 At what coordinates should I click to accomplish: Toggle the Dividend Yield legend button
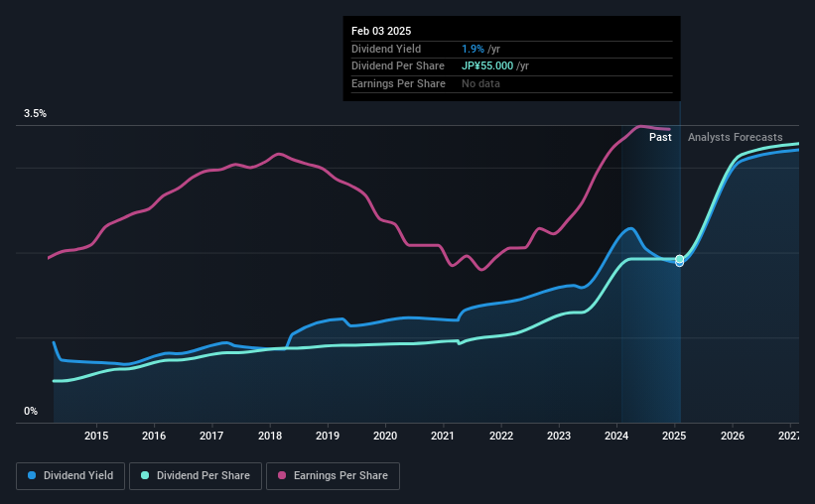70,476
